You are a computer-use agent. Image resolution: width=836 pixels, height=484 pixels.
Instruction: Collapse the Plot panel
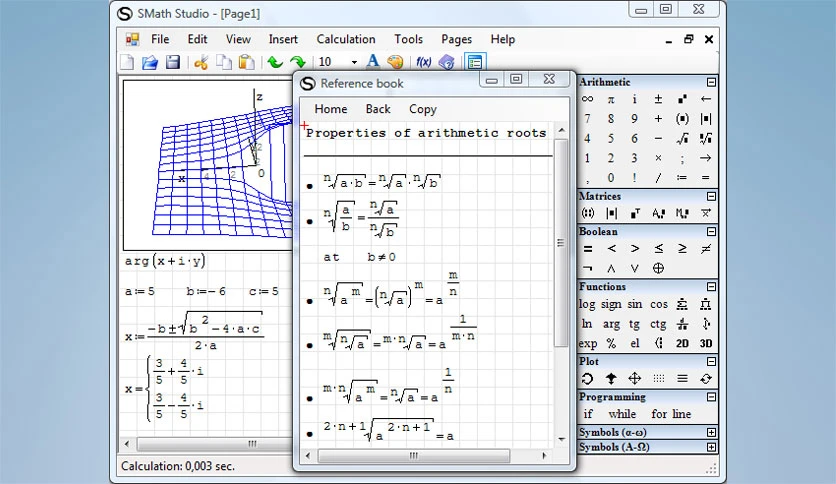tap(711, 361)
